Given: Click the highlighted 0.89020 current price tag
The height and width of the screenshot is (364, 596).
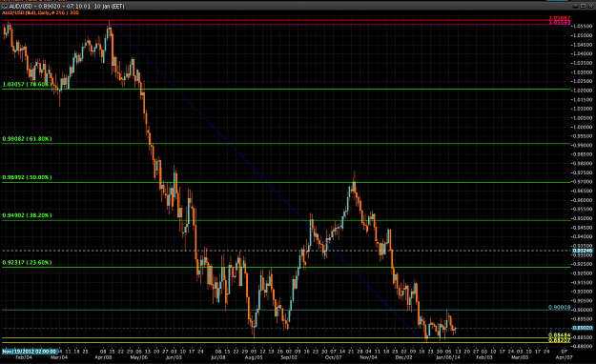Looking at the screenshot, I should click(x=583, y=328).
